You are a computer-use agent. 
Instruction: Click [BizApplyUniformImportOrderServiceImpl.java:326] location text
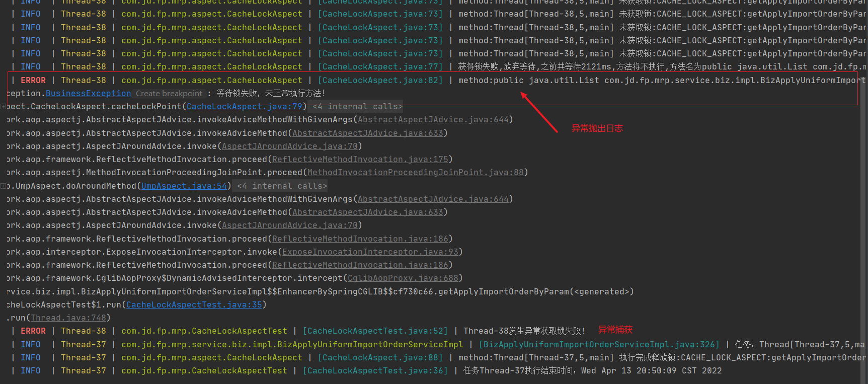pyautogui.click(x=599, y=345)
